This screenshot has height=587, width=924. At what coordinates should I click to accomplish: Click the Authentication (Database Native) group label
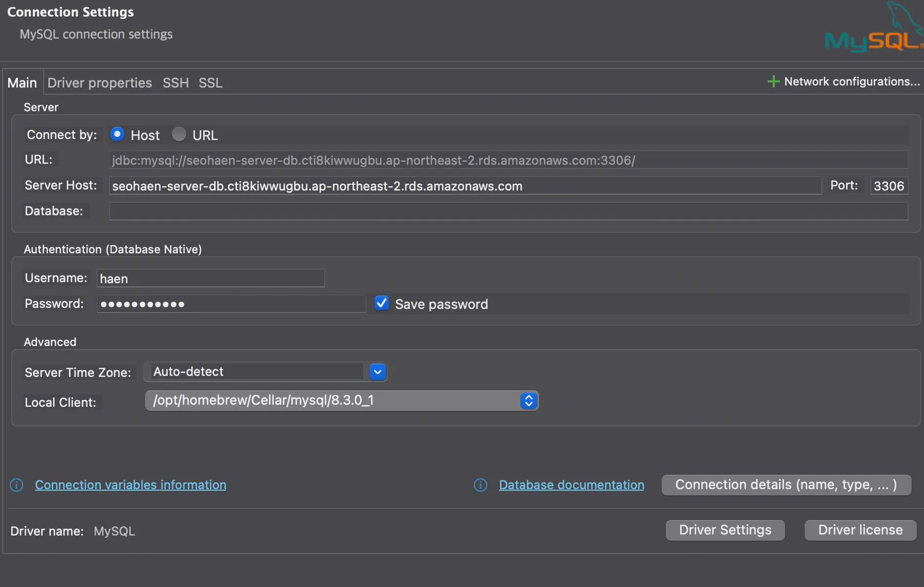pos(113,249)
